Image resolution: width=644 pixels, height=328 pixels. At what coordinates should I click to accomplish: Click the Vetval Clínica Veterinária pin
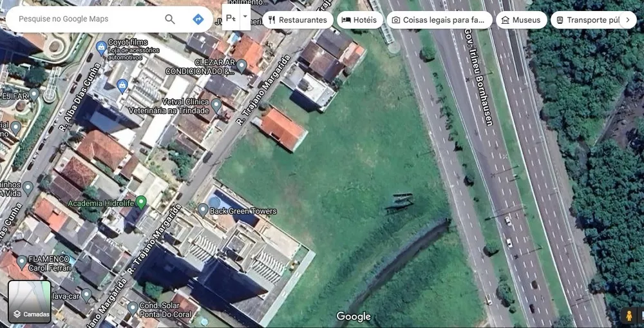coord(216,106)
